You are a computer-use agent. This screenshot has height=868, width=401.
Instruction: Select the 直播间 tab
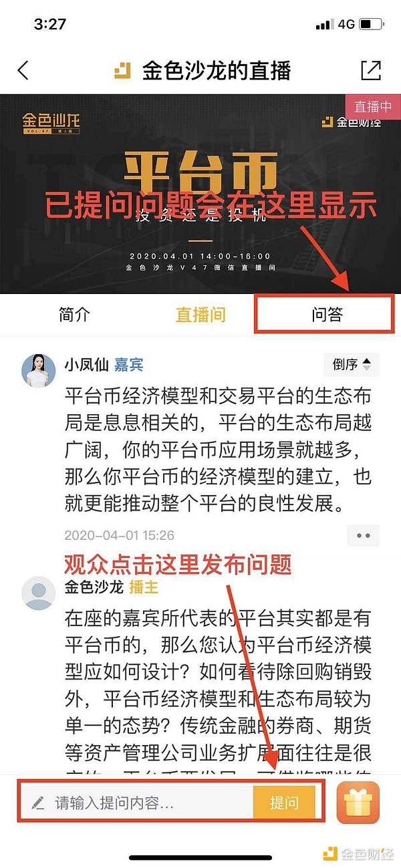coord(200,315)
